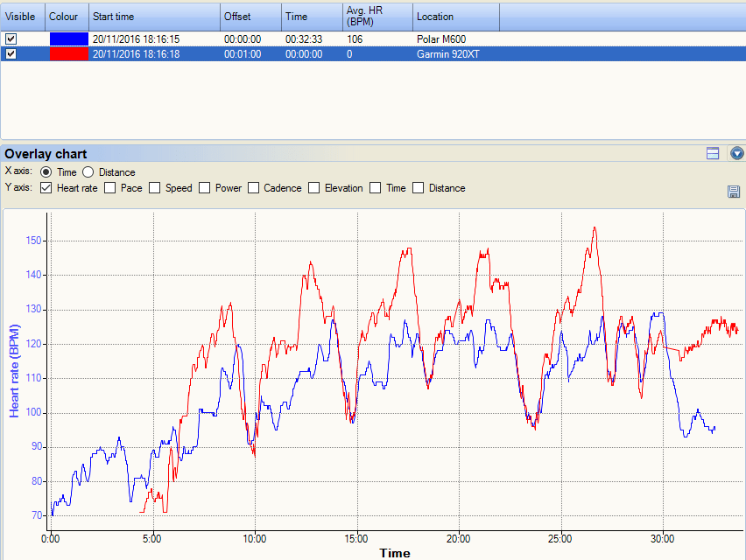Disable the Heart rate Y-axis checkbox
Screen dimensions: 746x560
point(46,187)
